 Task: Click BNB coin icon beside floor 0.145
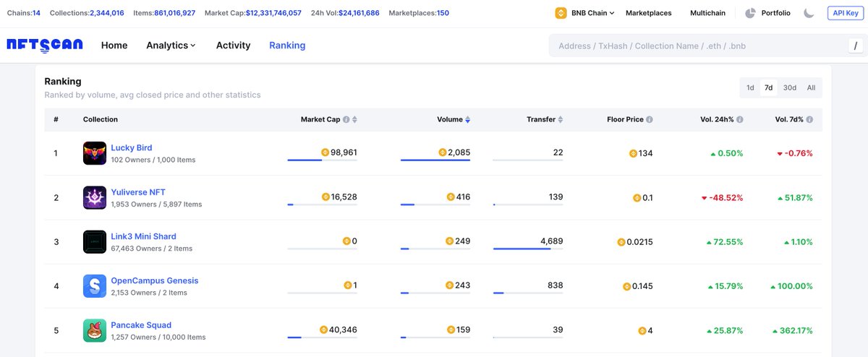click(627, 286)
